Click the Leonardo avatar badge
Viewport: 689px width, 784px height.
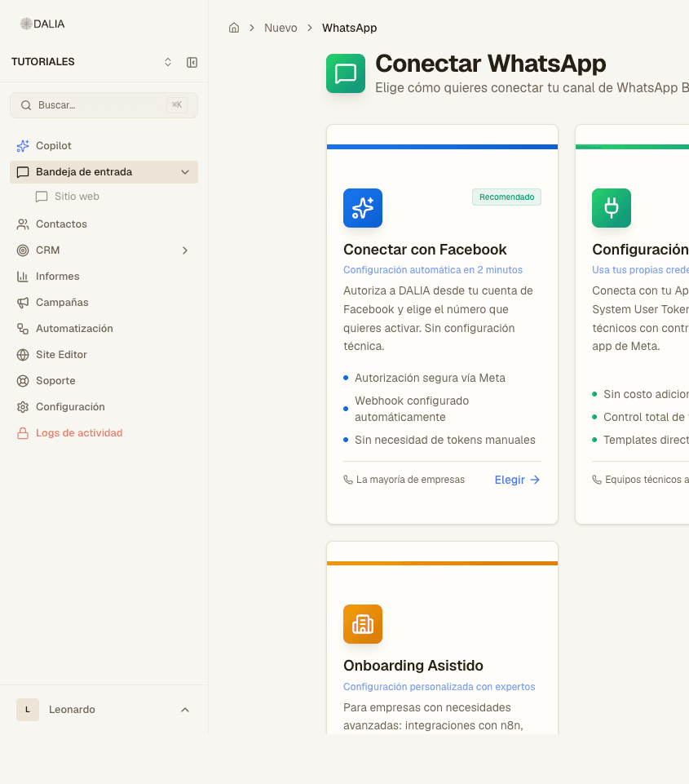click(28, 710)
